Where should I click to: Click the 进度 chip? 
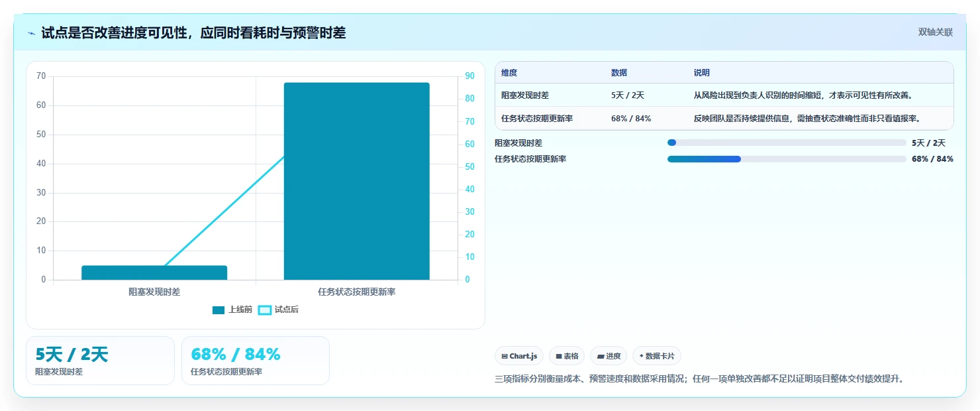point(609,356)
